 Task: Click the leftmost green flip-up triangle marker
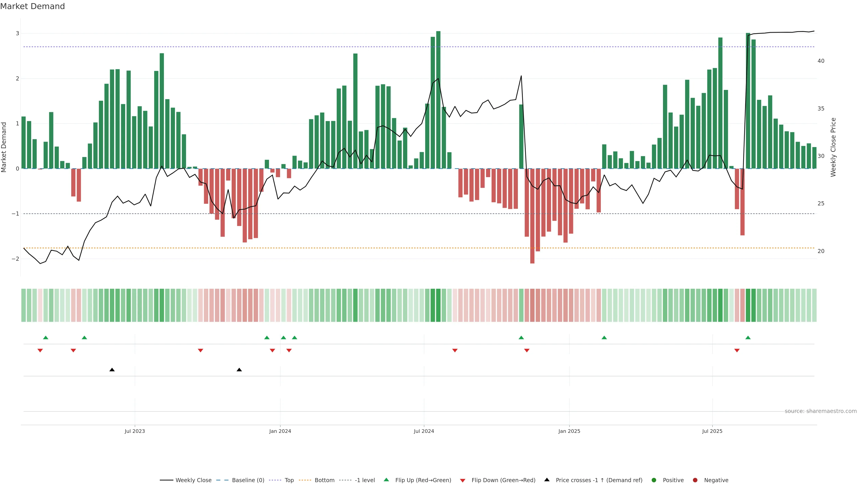pos(46,338)
